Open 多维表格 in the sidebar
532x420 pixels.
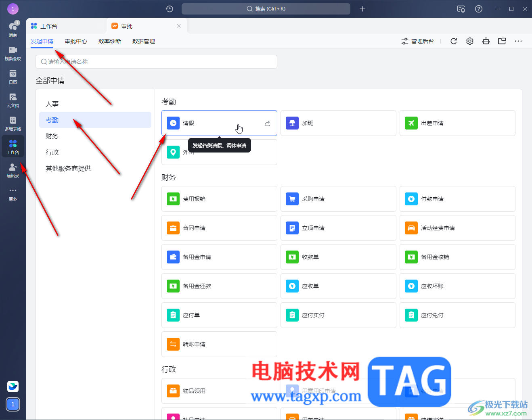click(13, 123)
